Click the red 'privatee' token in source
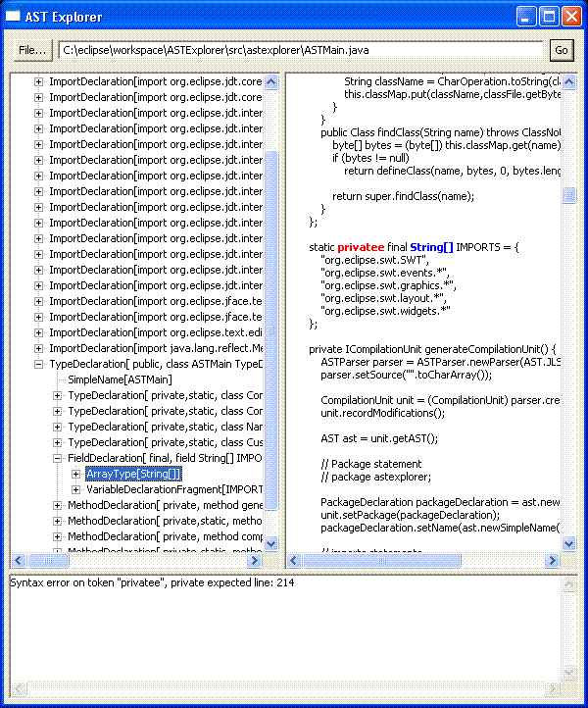The image size is (588, 708). click(x=361, y=247)
